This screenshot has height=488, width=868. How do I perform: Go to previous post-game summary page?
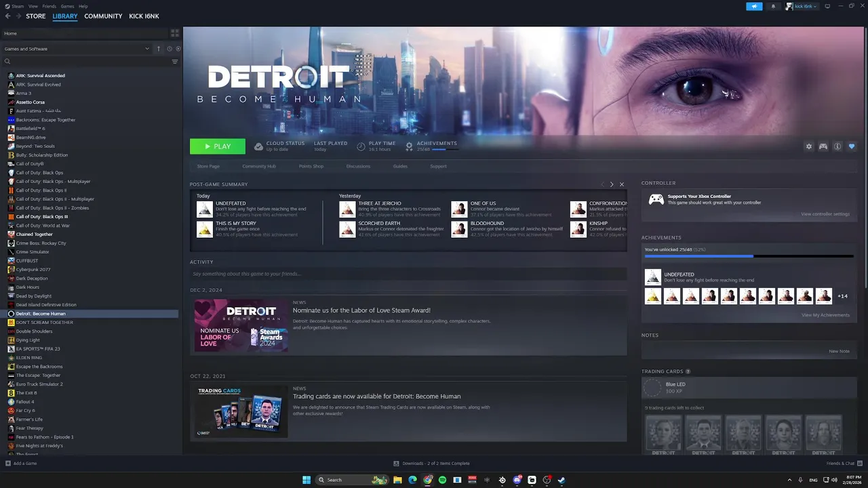click(601, 184)
